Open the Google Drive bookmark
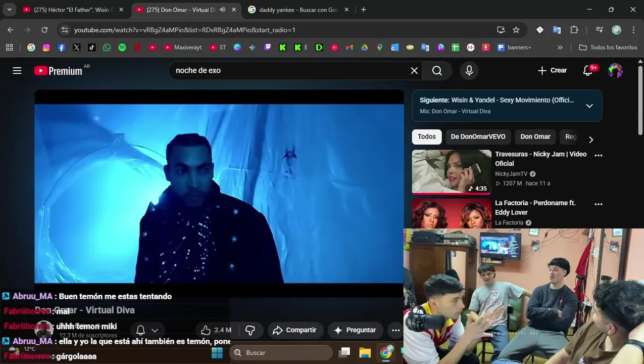 click(x=364, y=48)
